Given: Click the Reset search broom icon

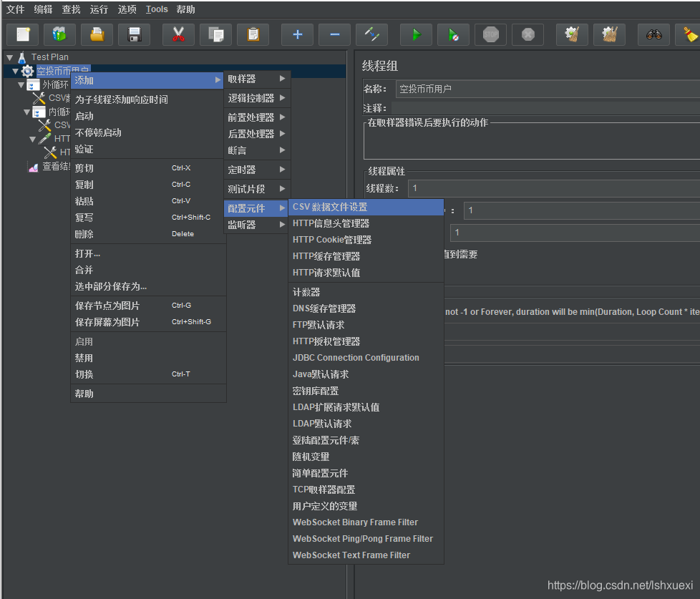Looking at the screenshot, I should coord(690,34).
